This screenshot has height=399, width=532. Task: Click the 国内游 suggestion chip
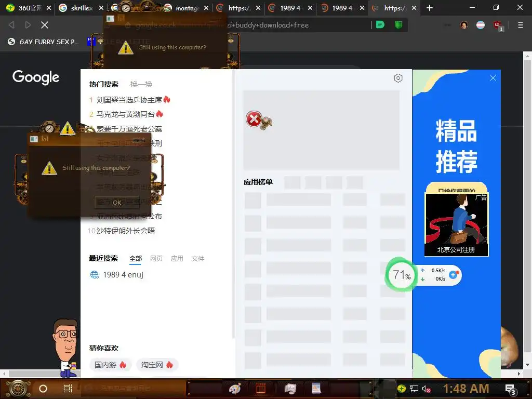click(110, 365)
